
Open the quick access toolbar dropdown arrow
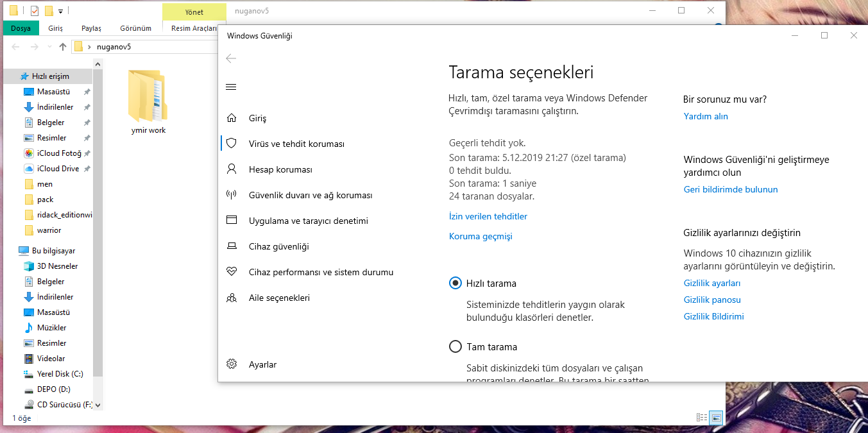[x=60, y=12]
